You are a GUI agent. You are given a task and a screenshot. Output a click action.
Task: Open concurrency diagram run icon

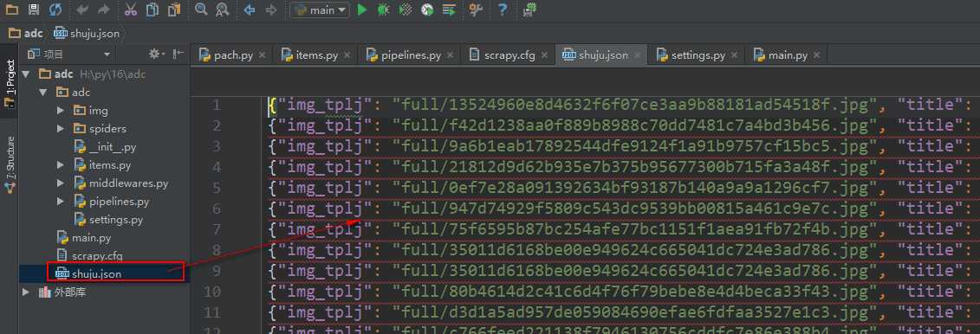[449, 10]
